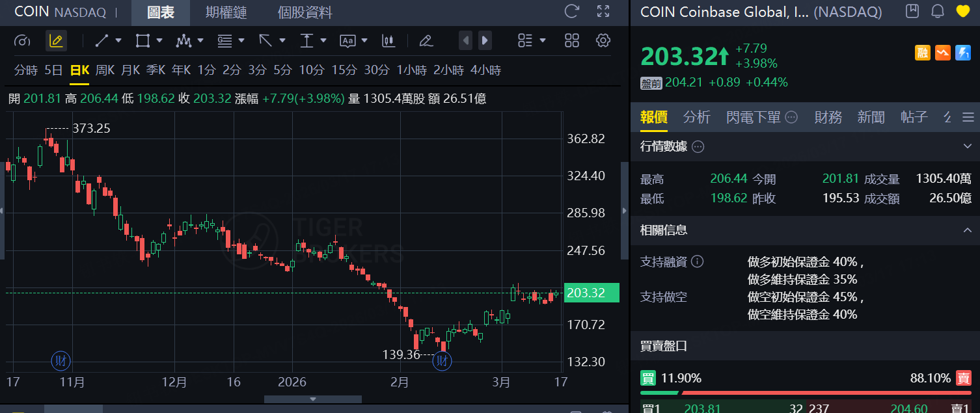Viewport: 980px width, 413px height.
Task: Open the line tool dropdown arrow
Action: 118,40
